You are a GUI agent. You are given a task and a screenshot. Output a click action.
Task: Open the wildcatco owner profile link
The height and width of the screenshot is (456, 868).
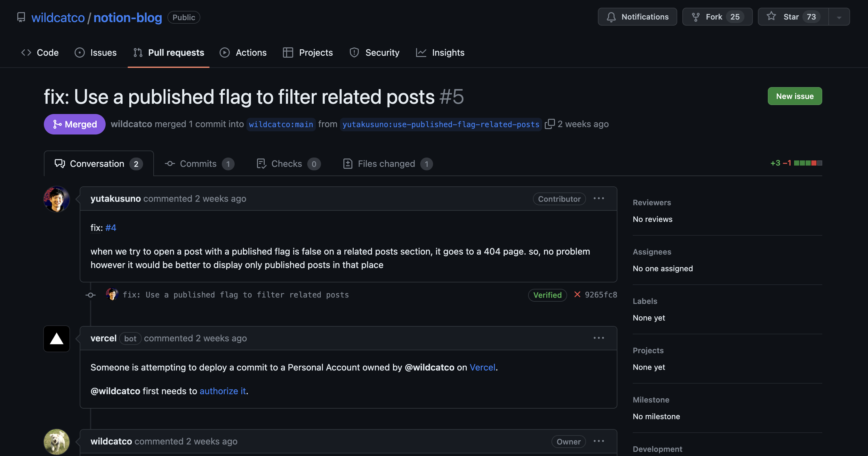pyautogui.click(x=58, y=17)
